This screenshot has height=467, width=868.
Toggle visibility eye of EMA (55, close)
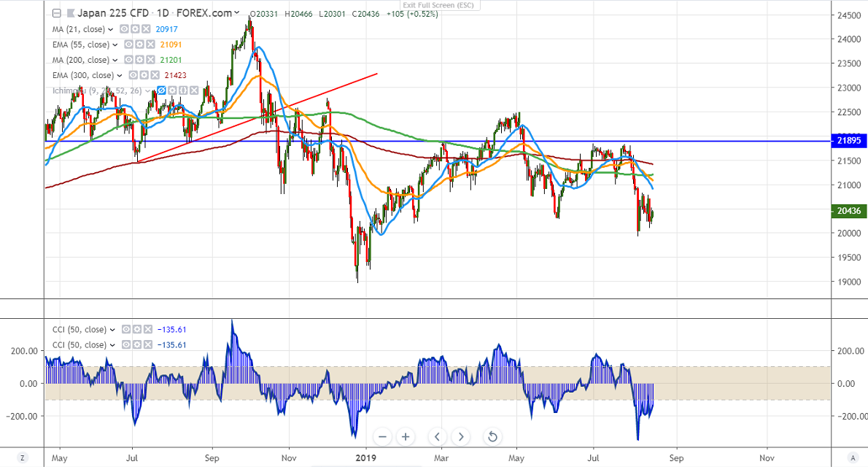[129, 45]
